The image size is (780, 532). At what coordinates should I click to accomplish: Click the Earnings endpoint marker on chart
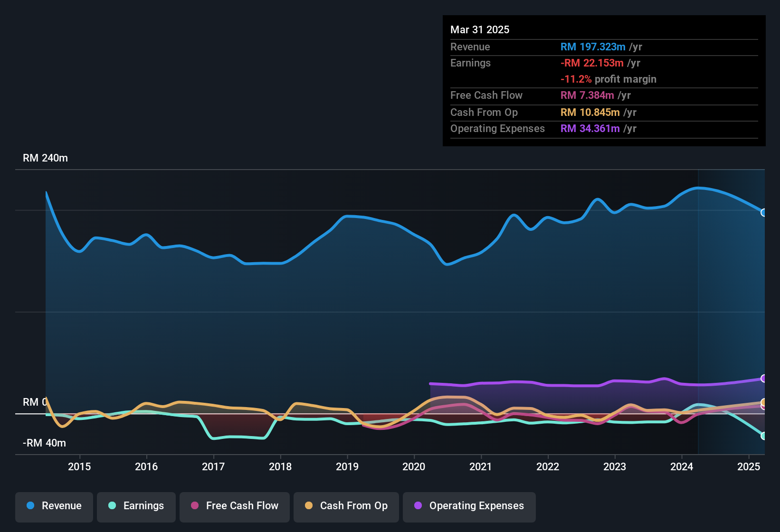(x=763, y=436)
